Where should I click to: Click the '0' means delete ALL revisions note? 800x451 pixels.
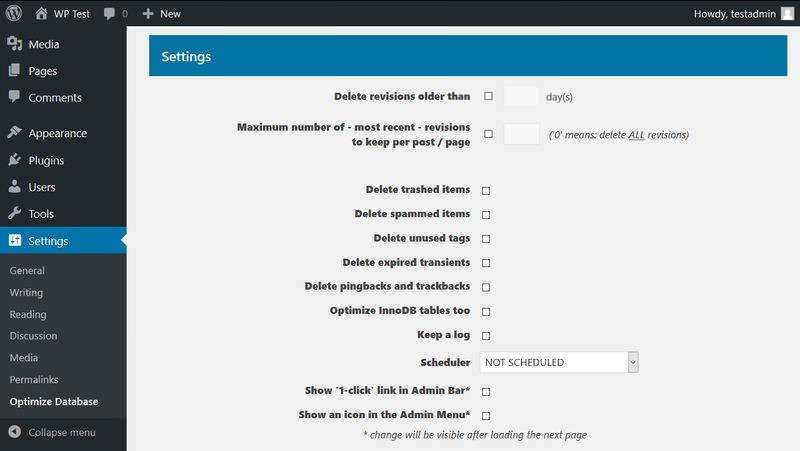[618, 135]
